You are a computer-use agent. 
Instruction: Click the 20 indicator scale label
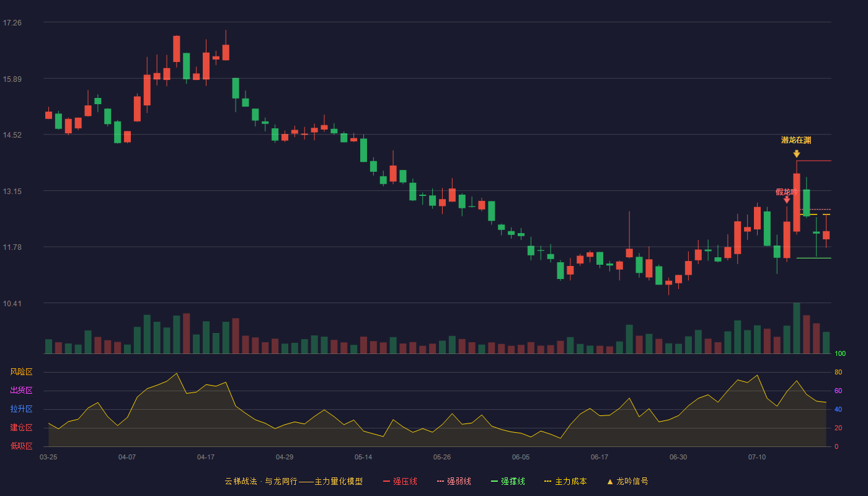[x=838, y=428]
